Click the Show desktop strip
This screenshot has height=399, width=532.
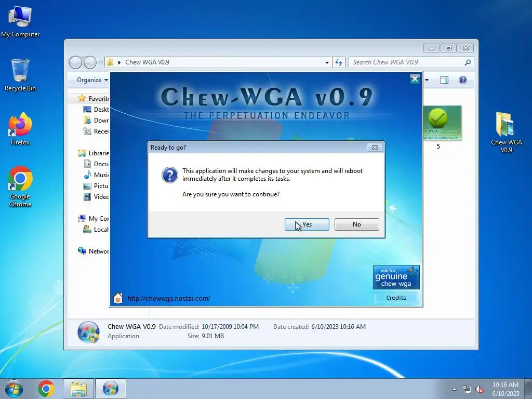pos(528,389)
